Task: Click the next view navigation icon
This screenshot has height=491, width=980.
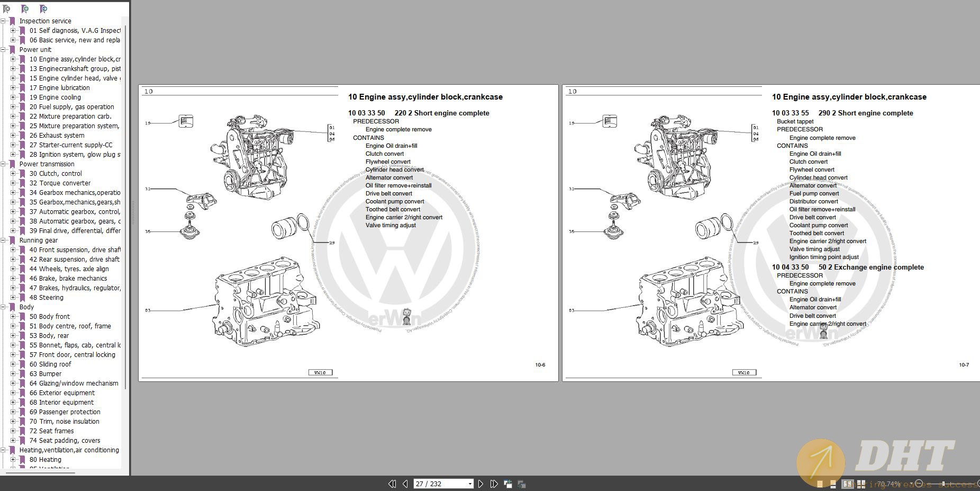Action: [x=521, y=484]
